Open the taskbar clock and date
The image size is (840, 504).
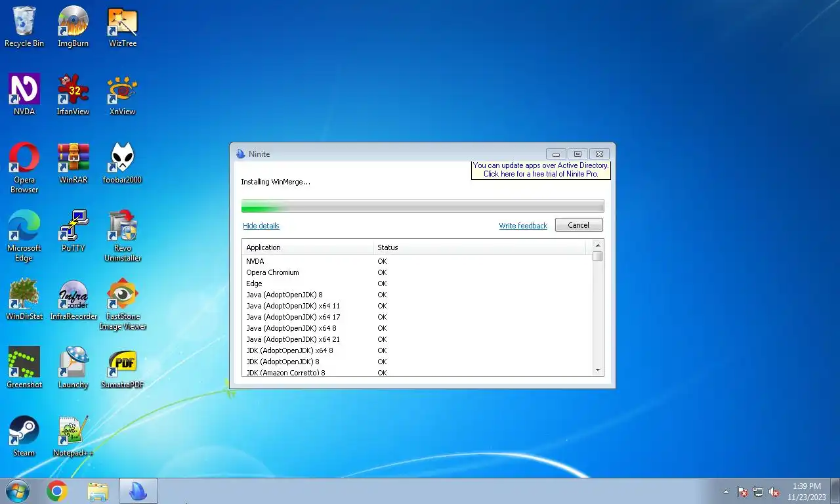(807, 492)
